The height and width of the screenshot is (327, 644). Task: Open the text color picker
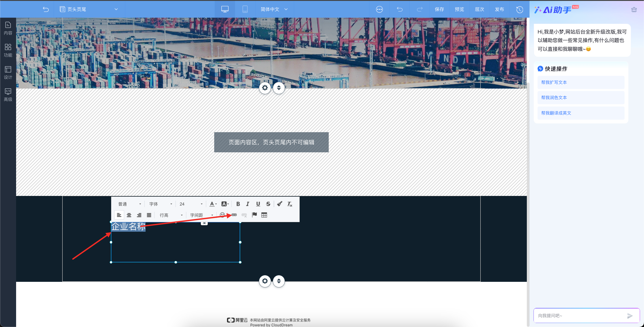point(213,204)
